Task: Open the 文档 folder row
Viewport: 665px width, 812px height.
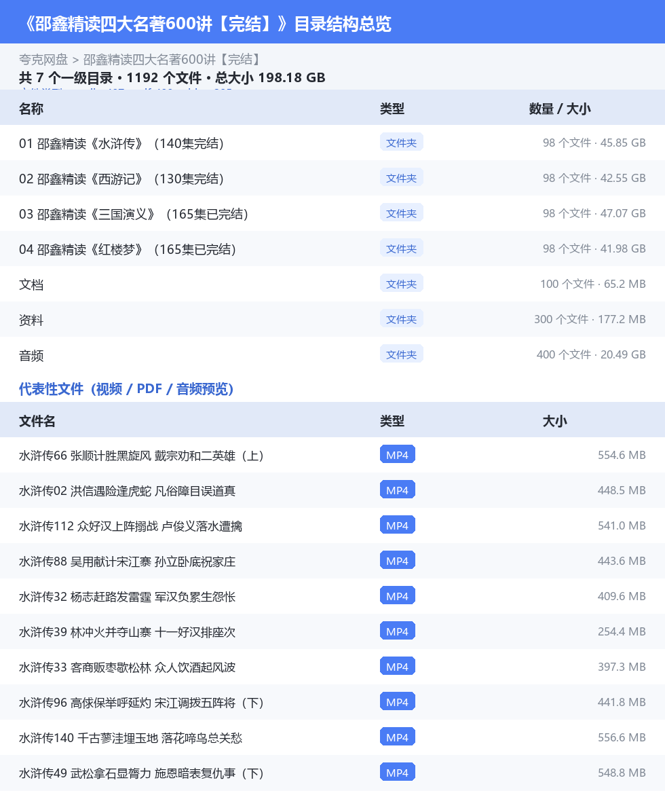Action: coord(332,284)
